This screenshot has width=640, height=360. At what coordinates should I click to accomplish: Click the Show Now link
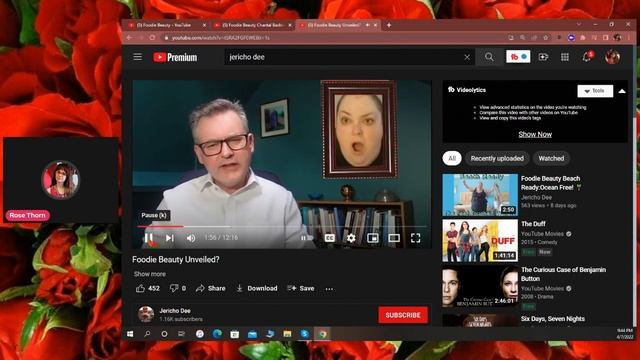point(535,134)
